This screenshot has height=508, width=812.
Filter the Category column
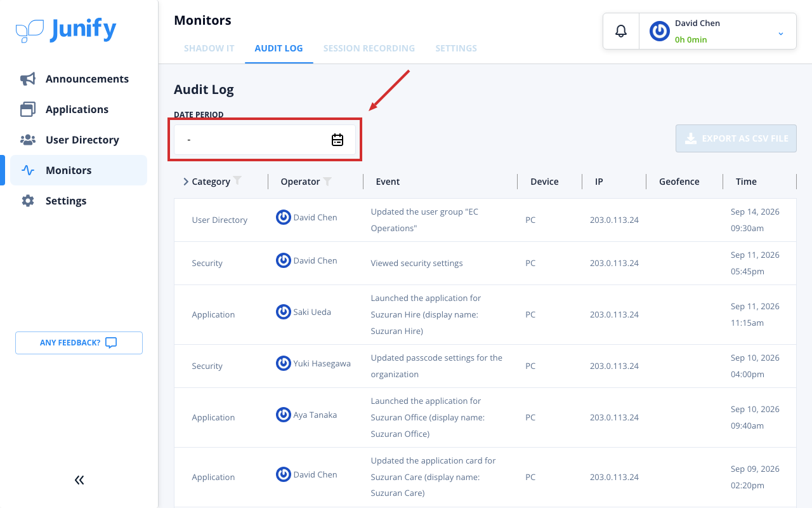pyautogui.click(x=237, y=181)
